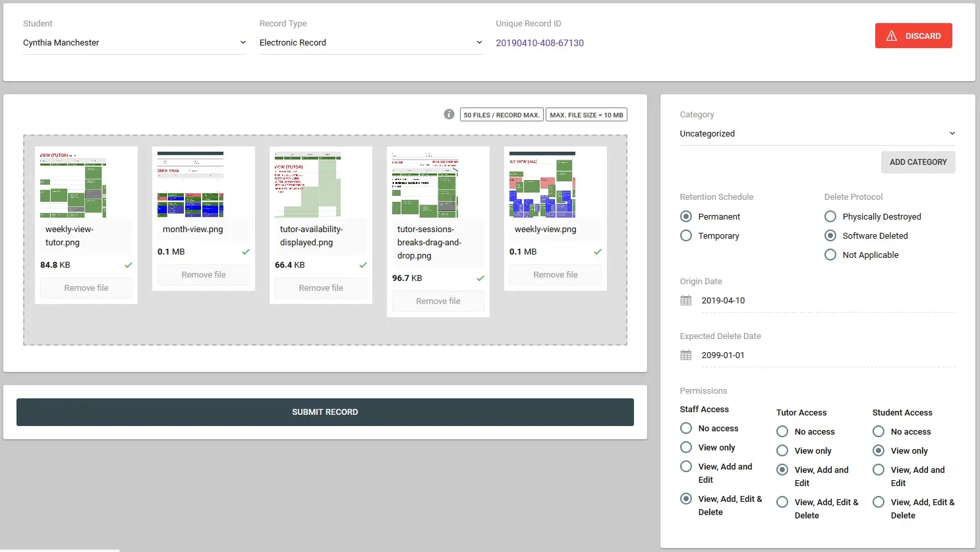
Task: Open the Unique Record ID link
Action: [540, 43]
